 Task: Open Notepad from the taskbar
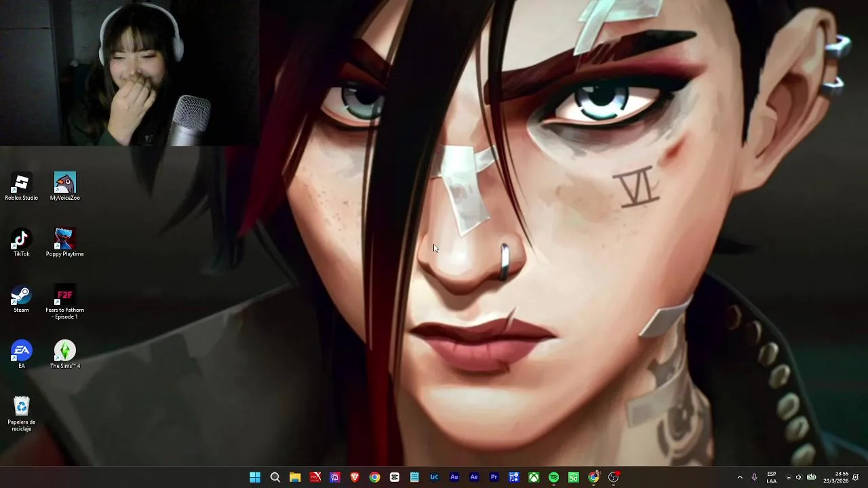coord(414,477)
